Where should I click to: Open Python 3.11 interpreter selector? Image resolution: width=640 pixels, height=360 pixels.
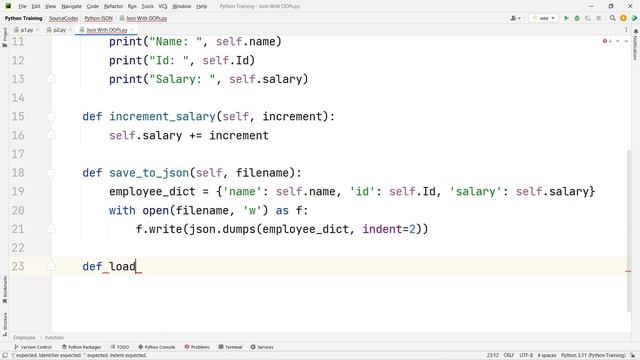point(593,356)
